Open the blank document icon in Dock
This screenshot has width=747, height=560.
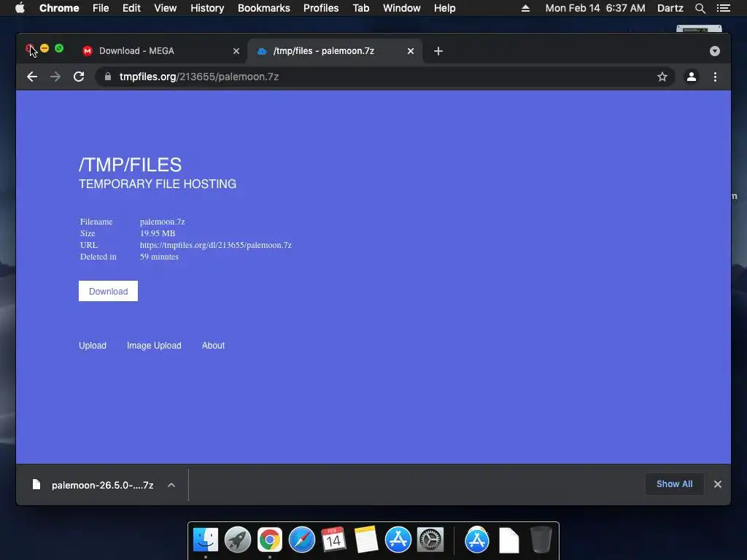click(x=508, y=540)
